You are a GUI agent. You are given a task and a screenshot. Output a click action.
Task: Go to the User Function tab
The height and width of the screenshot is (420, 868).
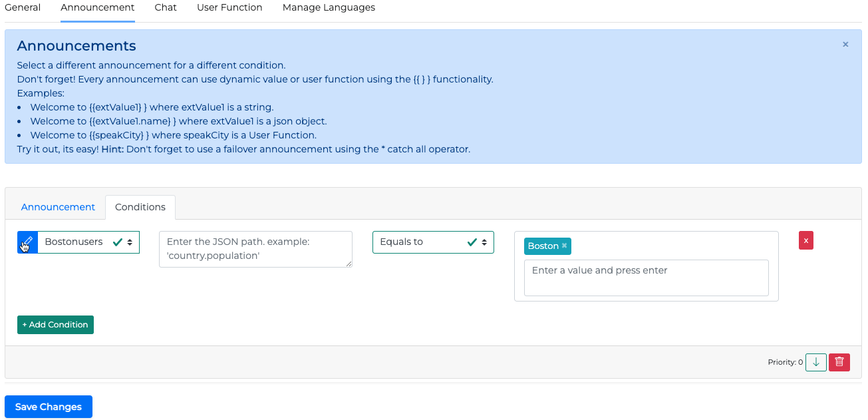point(229,8)
